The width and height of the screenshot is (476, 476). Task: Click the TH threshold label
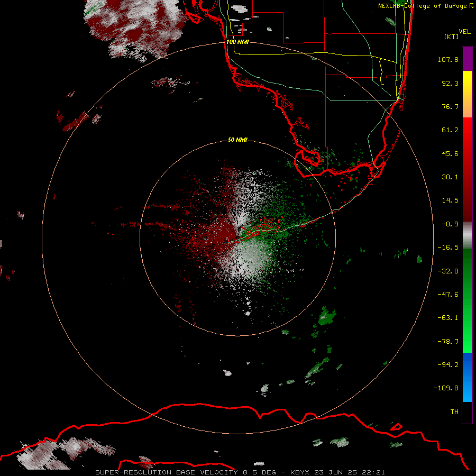coord(454,412)
